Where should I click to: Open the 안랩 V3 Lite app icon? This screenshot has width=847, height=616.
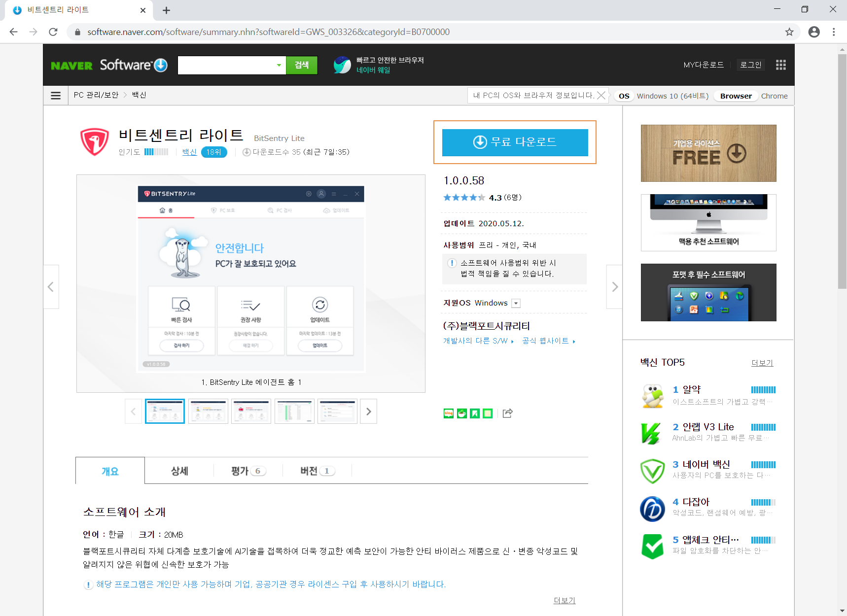pyautogui.click(x=651, y=433)
